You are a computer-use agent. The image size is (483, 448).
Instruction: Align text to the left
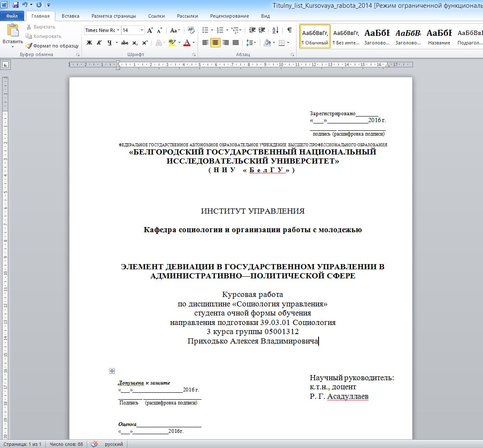[205, 43]
